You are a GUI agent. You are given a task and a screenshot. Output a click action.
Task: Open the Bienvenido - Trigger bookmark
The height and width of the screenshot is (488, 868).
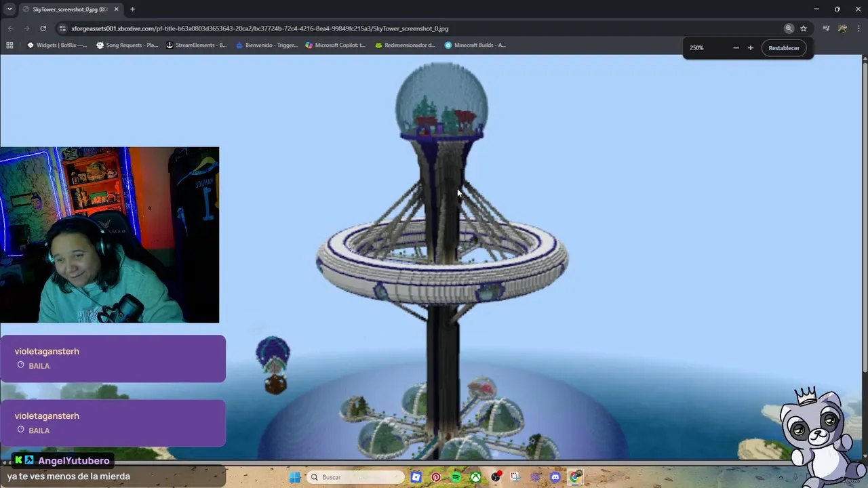coord(267,45)
